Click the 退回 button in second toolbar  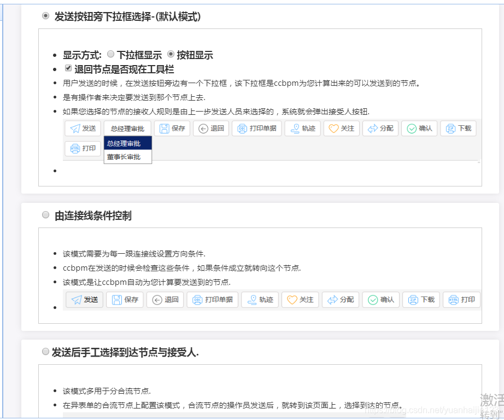165,299
